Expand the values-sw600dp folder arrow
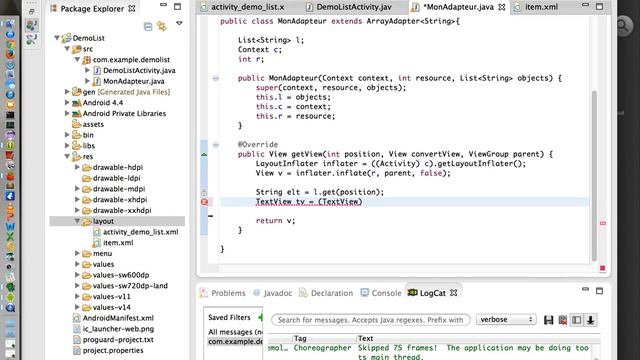 click(x=77, y=275)
